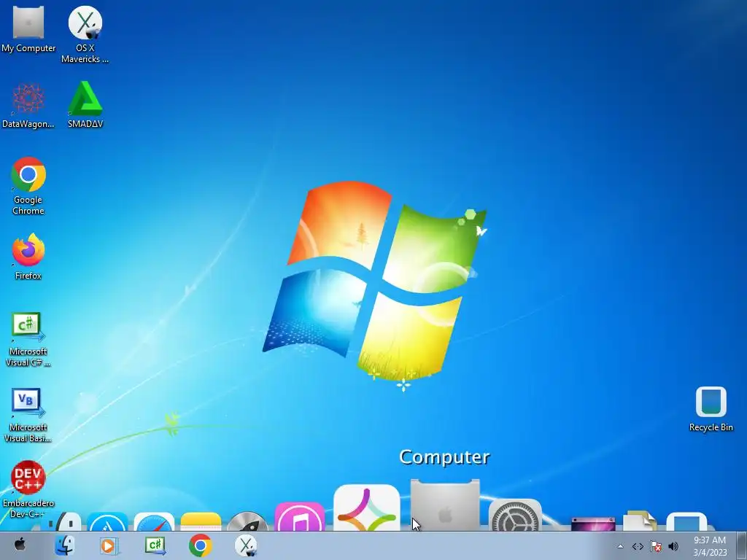Open the volume speaker tray icon
747x560 pixels.
[673, 546]
